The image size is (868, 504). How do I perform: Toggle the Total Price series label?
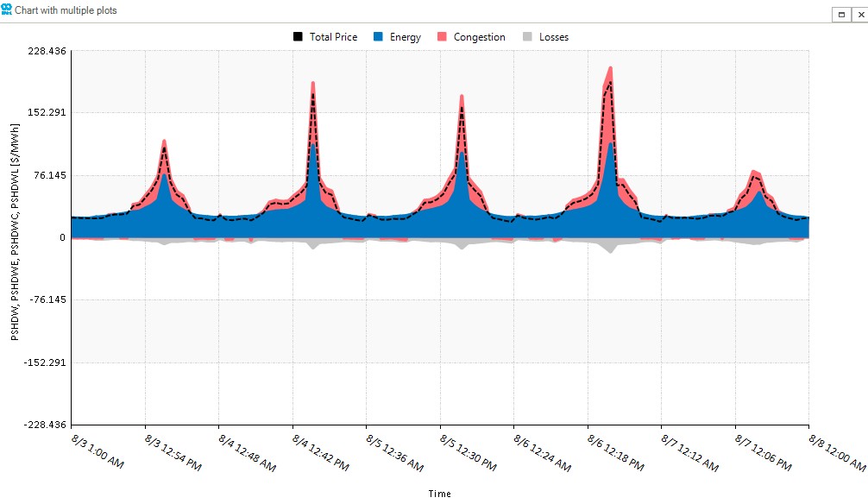tap(333, 37)
